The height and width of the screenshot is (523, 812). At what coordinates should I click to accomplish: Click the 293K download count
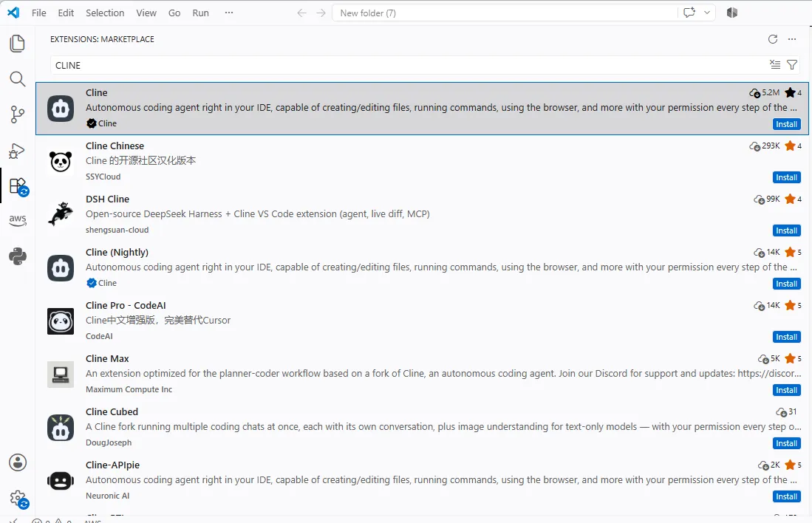click(x=765, y=146)
